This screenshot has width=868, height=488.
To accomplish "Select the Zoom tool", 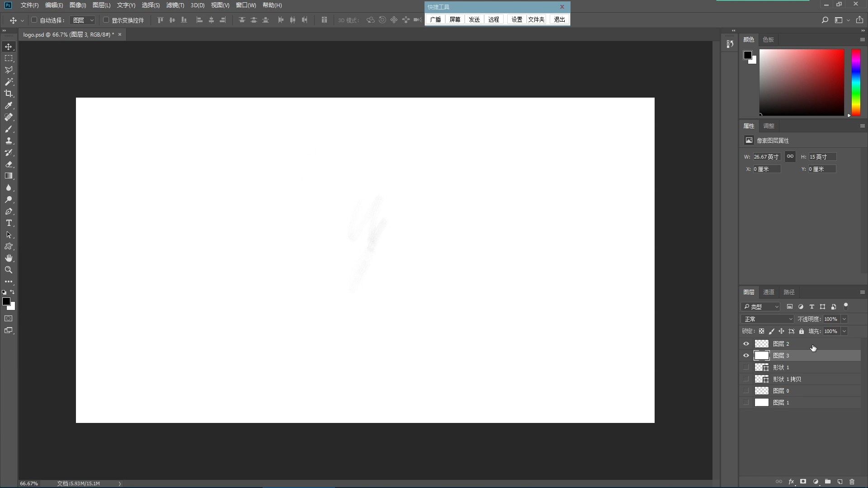I will coord(9,270).
